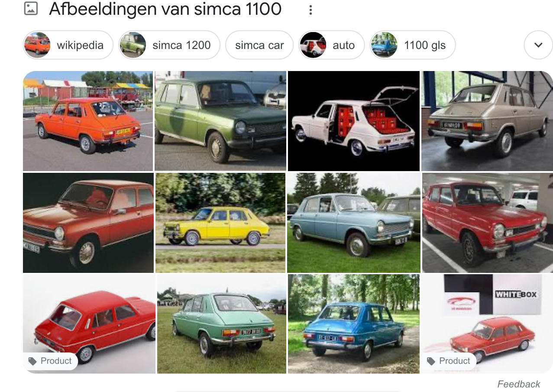Open the Feedback link
This screenshot has height=392, width=553.
518,384
